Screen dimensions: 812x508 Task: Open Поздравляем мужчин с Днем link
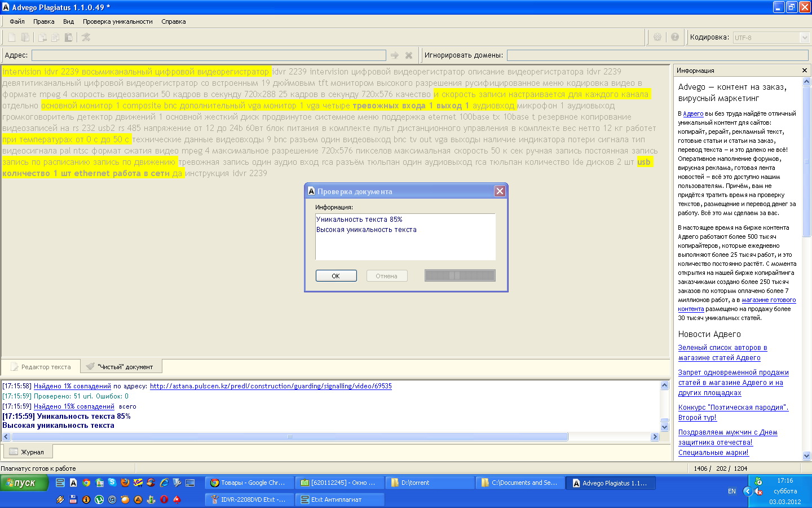click(727, 437)
